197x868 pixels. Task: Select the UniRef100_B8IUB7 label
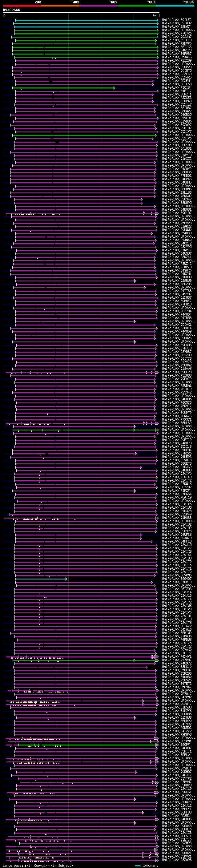coord(177,108)
